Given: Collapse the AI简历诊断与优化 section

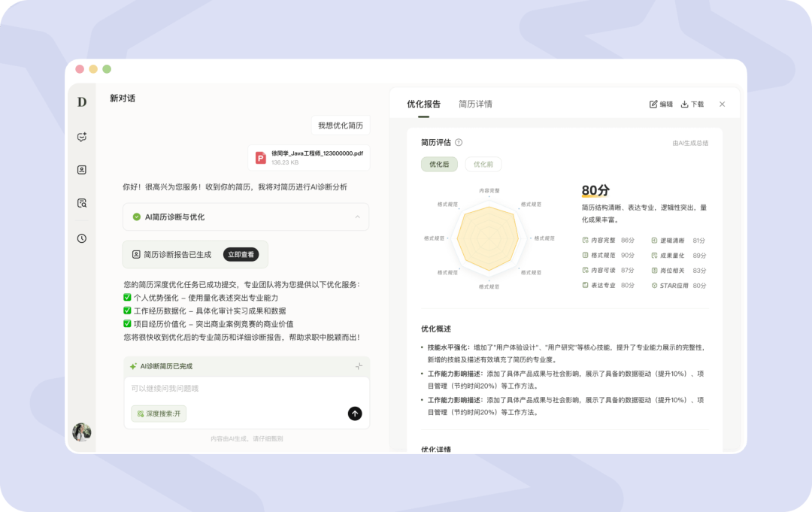Looking at the screenshot, I should click(357, 217).
